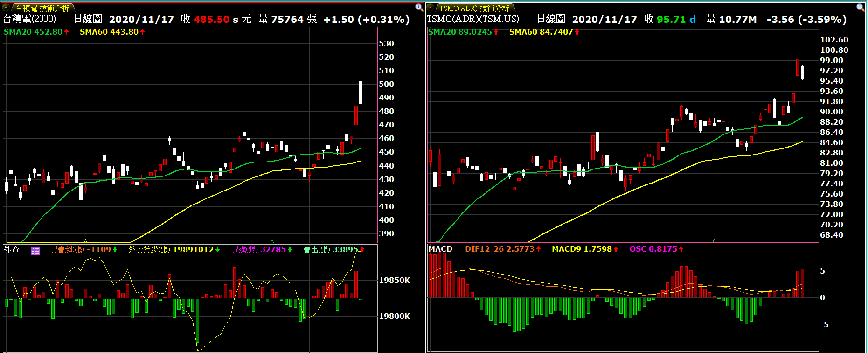
Task: Click the change value +1.50 (+0.31%)
Action: [367, 20]
